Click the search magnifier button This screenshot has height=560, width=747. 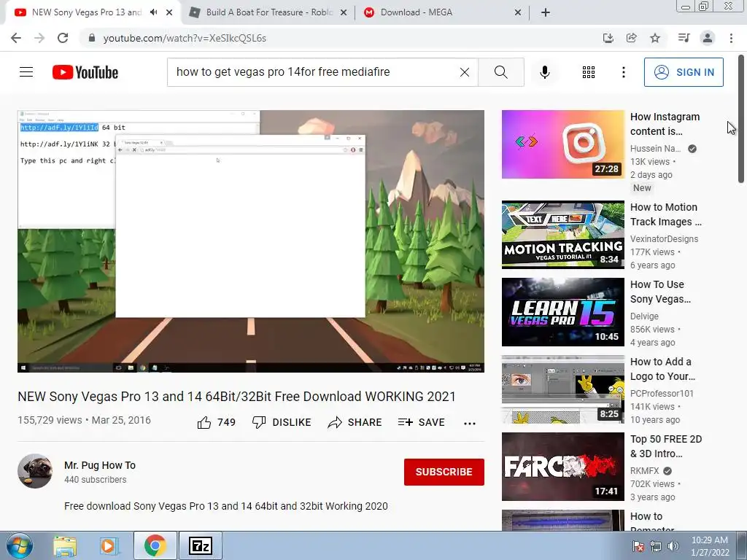(500, 72)
